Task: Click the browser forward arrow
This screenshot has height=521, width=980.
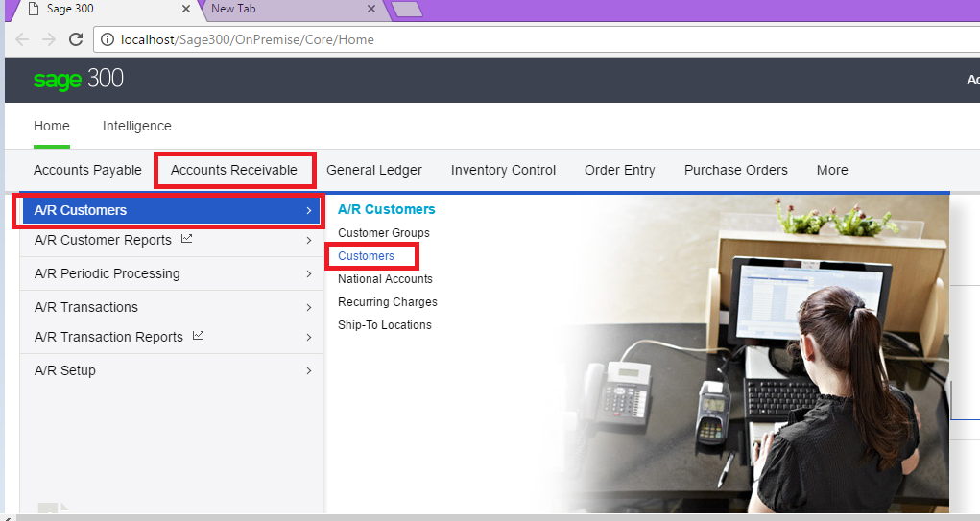Action: click(x=49, y=39)
